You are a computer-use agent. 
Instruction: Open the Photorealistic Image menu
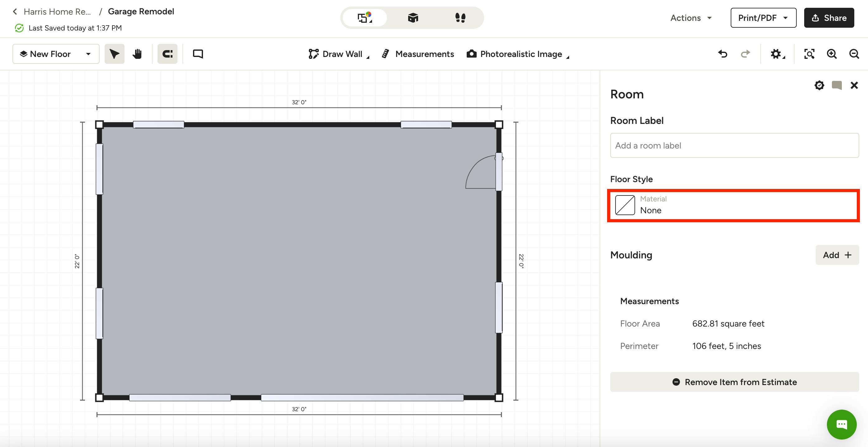(517, 54)
